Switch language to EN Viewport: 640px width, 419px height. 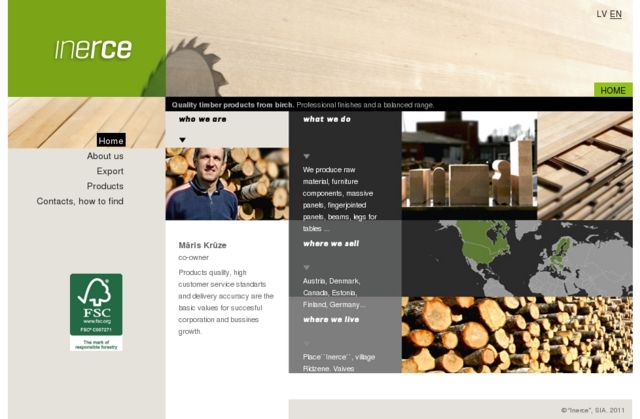pyautogui.click(x=616, y=14)
